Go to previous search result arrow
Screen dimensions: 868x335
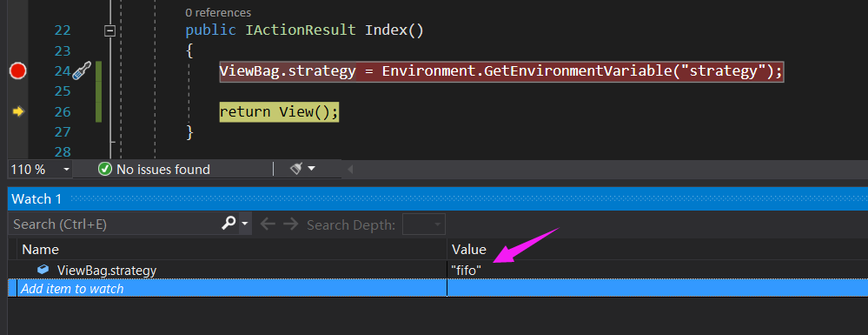(268, 224)
